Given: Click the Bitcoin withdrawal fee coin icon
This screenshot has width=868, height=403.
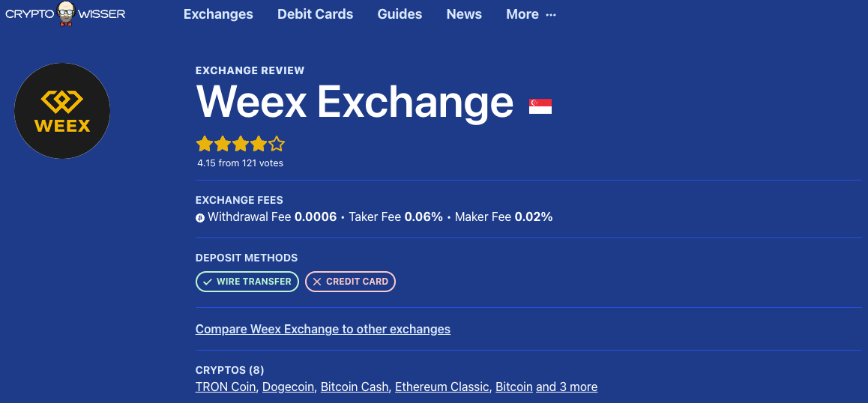Looking at the screenshot, I should [x=200, y=218].
